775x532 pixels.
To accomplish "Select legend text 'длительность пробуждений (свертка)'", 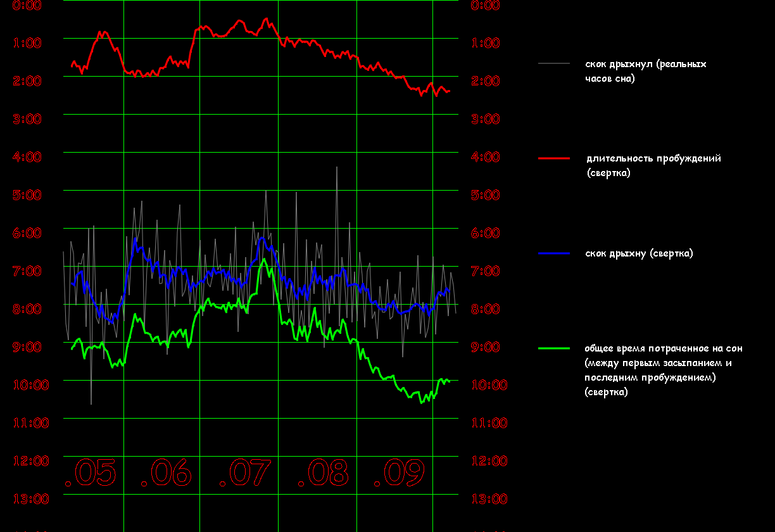I will coord(653,165).
